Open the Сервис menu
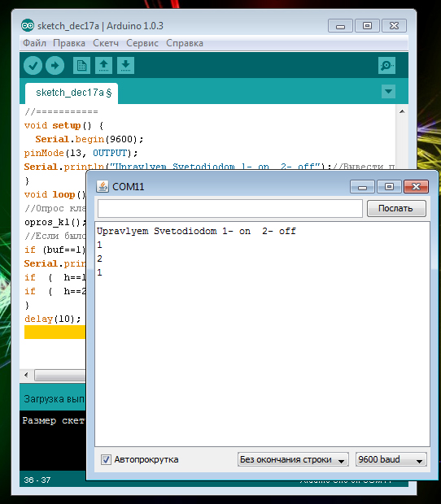441x504 pixels. pos(142,43)
